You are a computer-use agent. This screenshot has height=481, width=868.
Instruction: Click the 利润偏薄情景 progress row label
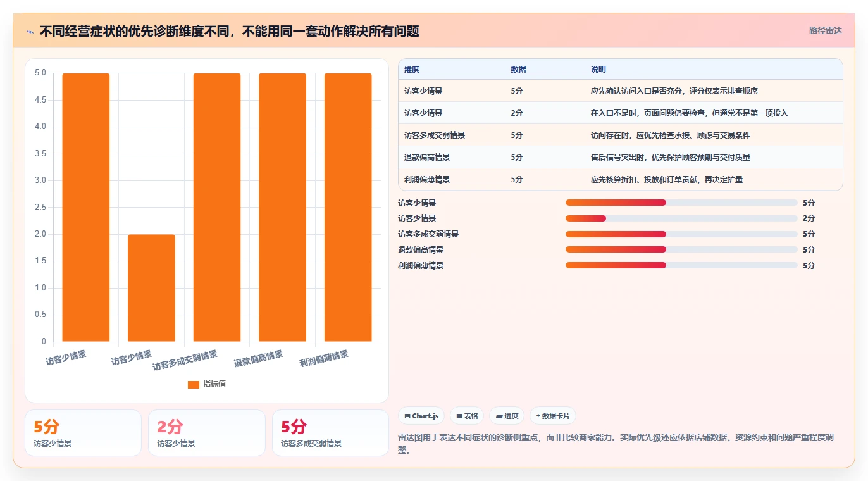click(421, 266)
